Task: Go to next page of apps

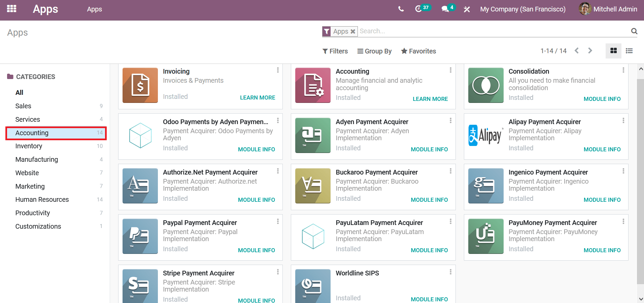Action: click(x=590, y=50)
